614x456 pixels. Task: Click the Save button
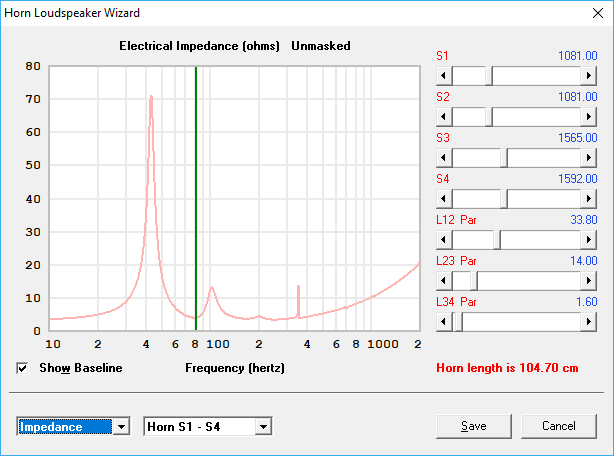[x=474, y=426]
